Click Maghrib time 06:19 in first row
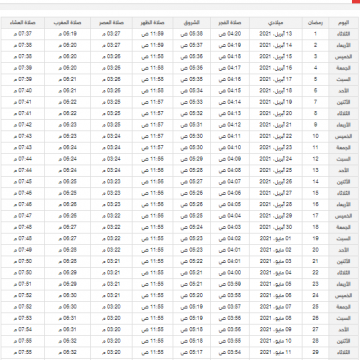Image resolution: width=360 pixels, height=360 pixels. point(67,34)
